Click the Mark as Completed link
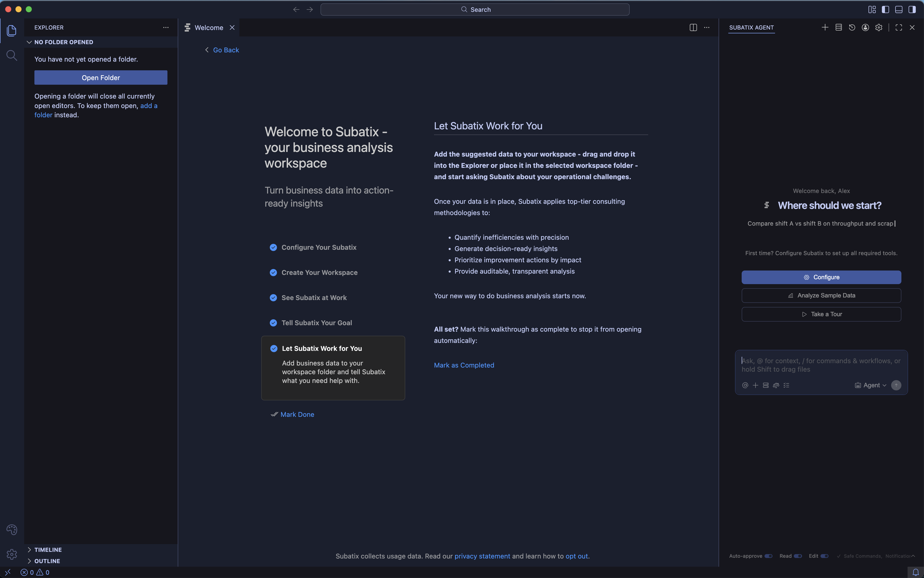The height and width of the screenshot is (578, 924). click(464, 365)
